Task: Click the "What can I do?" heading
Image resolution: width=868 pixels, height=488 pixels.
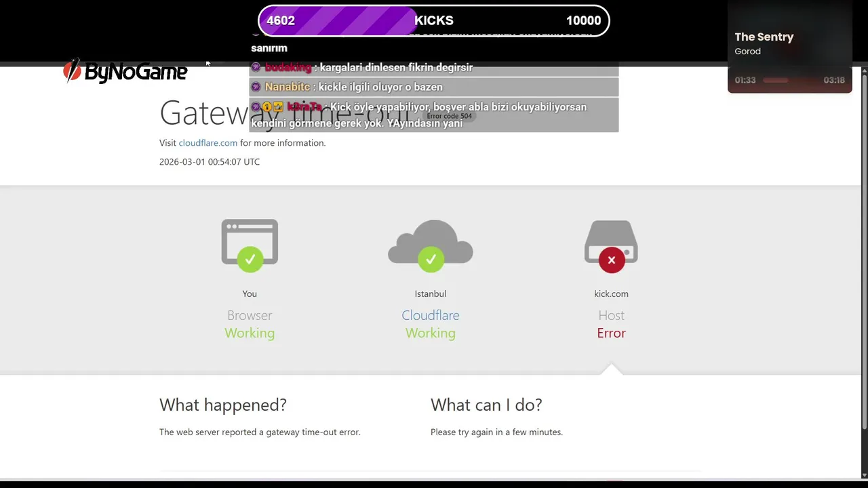Action: tap(486, 405)
